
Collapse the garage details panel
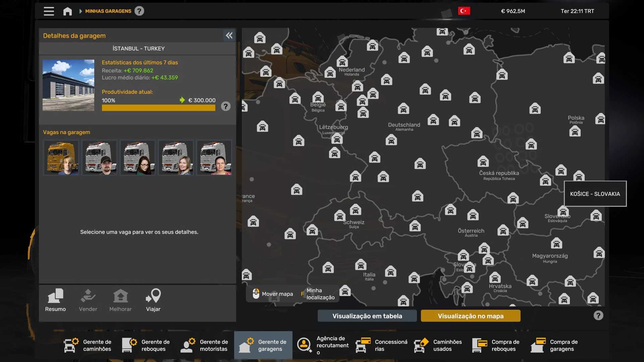click(229, 36)
